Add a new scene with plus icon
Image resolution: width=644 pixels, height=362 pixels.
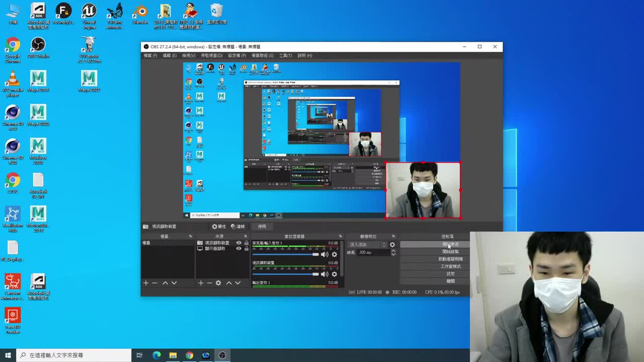click(x=146, y=283)
